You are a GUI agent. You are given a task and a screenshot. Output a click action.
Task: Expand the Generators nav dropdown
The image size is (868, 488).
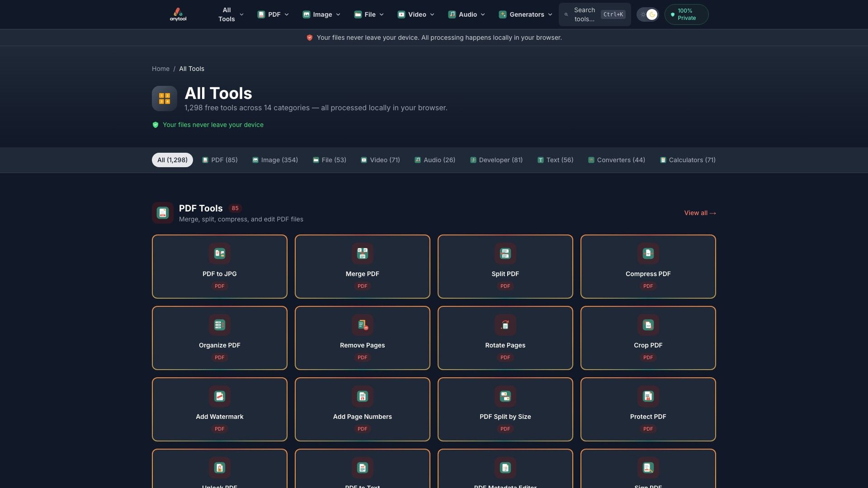point(526,14)
